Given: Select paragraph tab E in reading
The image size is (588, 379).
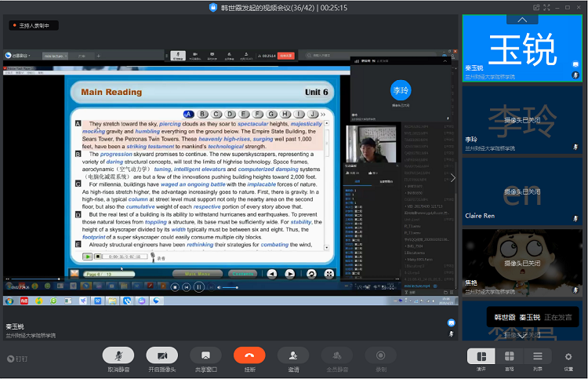Looking at the screenshot, I should (245, 114).
